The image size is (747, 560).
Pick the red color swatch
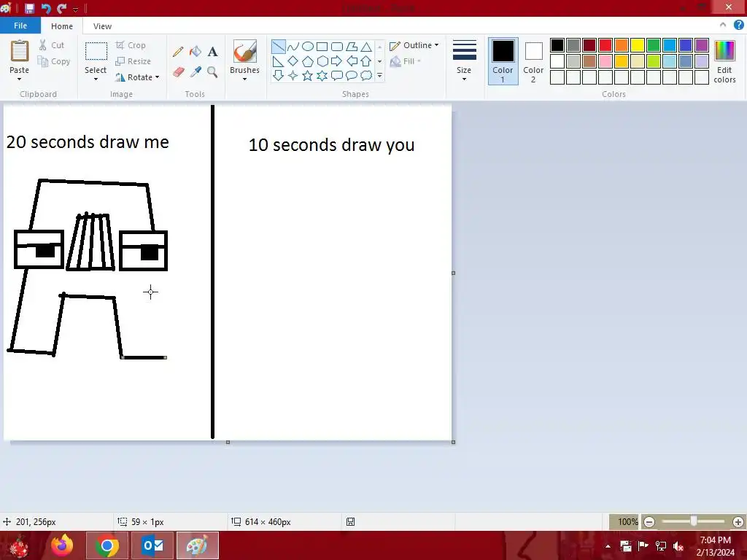tap(605, 45)
